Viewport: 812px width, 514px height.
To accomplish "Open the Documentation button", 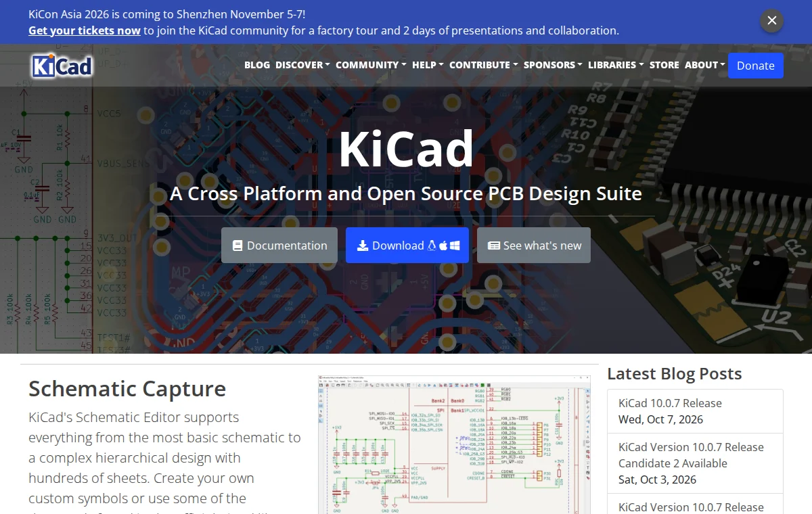I will click(279, 245).
